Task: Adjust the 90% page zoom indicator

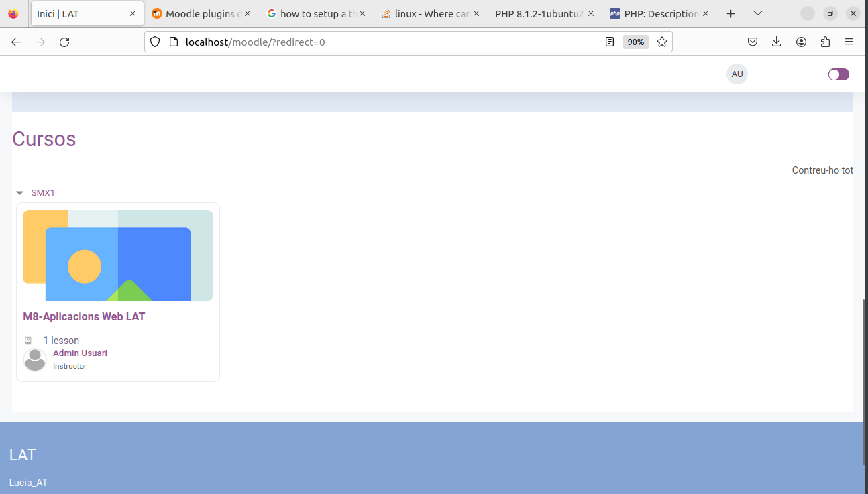Action: tap(635, 42)
